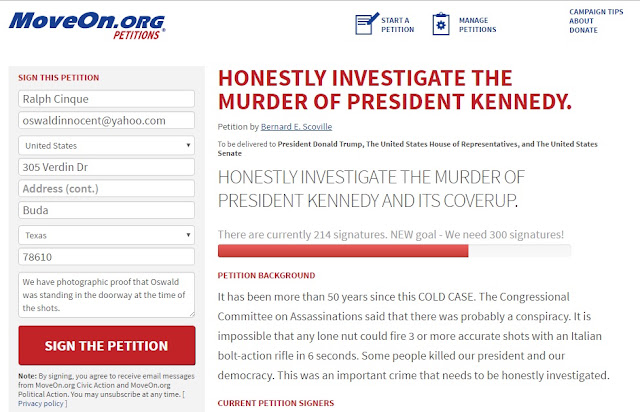Click the Start a Petition pencil icon
The height and width of the screenshot is (412, 640).
click(367, 24)
